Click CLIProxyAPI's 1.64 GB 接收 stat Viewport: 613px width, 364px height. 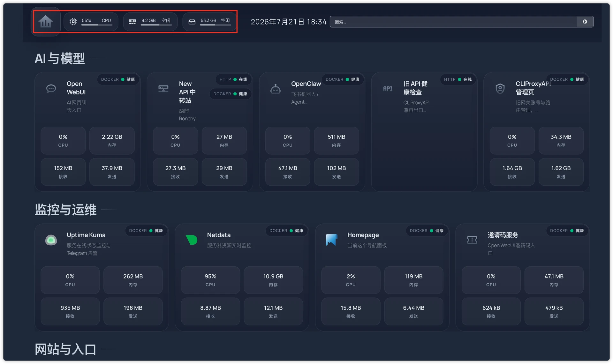[512, 172]
